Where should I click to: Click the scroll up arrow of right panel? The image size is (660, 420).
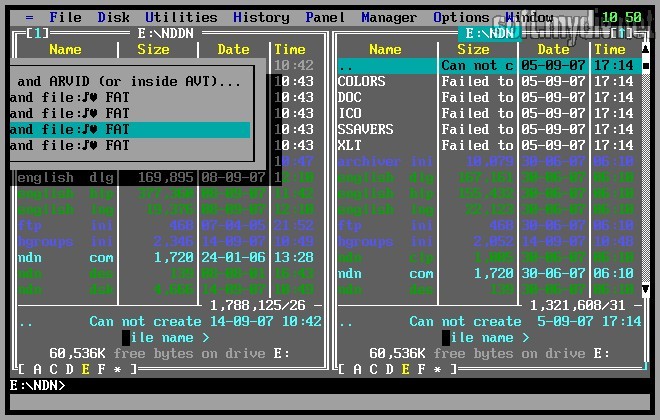coord(646,49)
